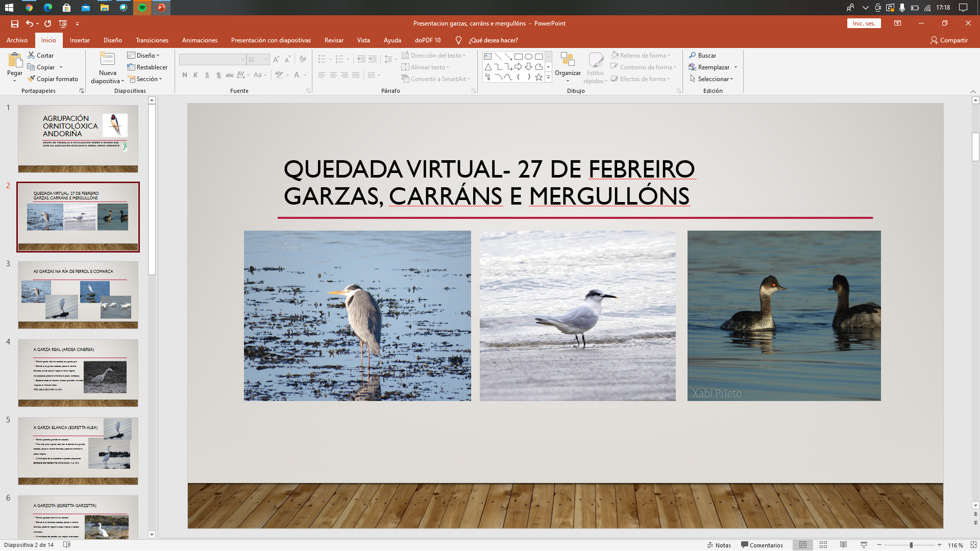Switch to the Insertar tab

[80, 40]
